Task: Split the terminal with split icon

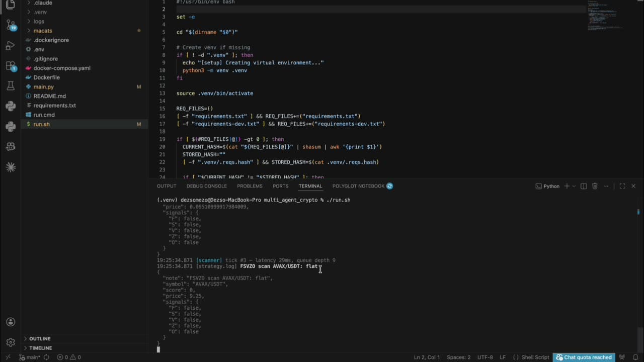Action: [x=584, y=186]
